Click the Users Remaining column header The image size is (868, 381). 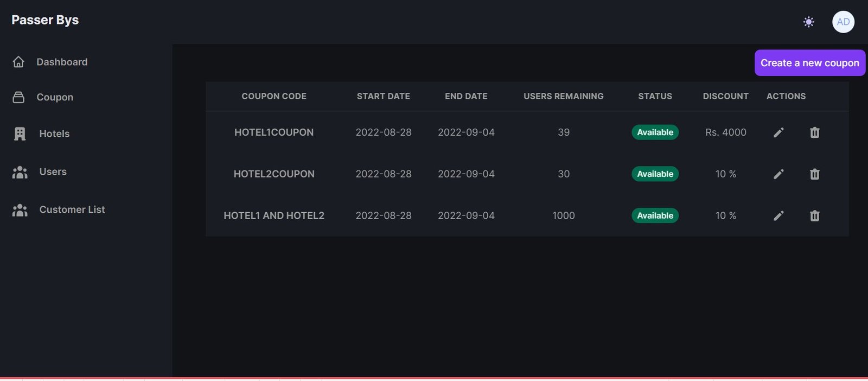coord(563,96)
